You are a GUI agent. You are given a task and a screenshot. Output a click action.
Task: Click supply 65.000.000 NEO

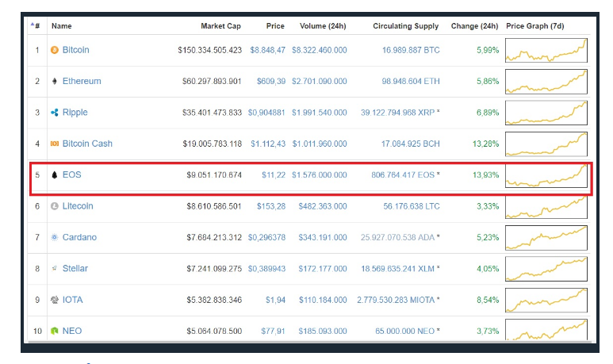coord(405,331)
